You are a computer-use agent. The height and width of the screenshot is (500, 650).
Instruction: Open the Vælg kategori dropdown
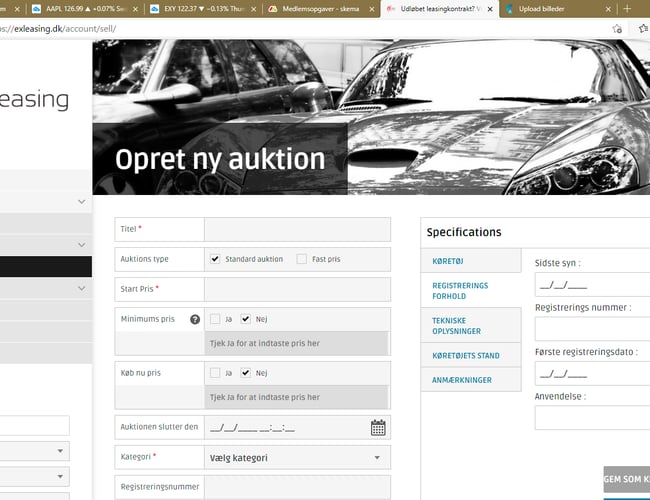(297, 458)
